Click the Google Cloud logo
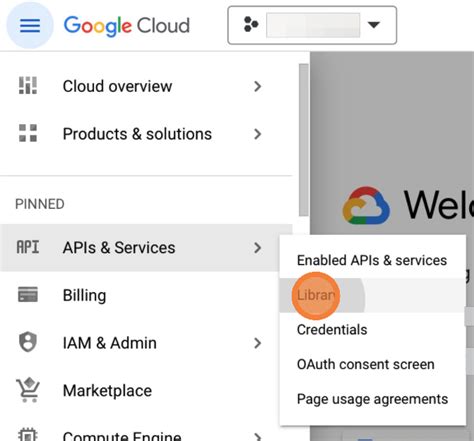Viewport: 474px width, 441px height. coord(127,26)
